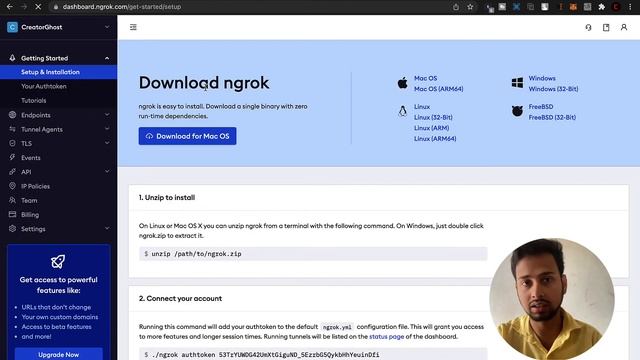This screenshot has height=360, width=640.
Task: Download Mac OS (ARM64) link
Action: coord(438,89)
